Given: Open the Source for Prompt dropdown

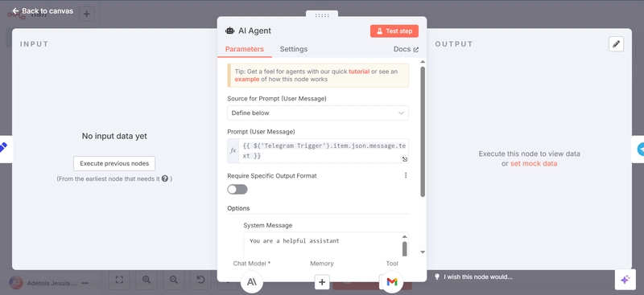Looking at the screenshot, I should click(318, 113).
